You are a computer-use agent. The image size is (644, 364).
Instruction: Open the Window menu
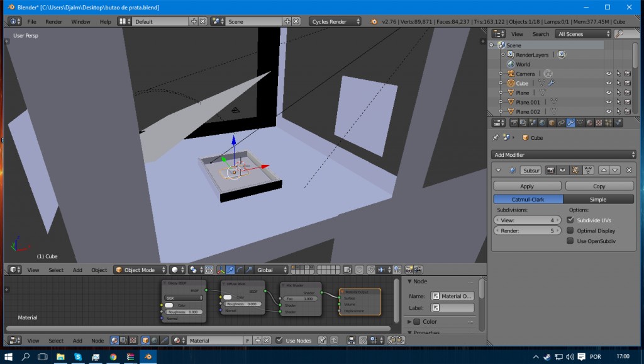80,21
